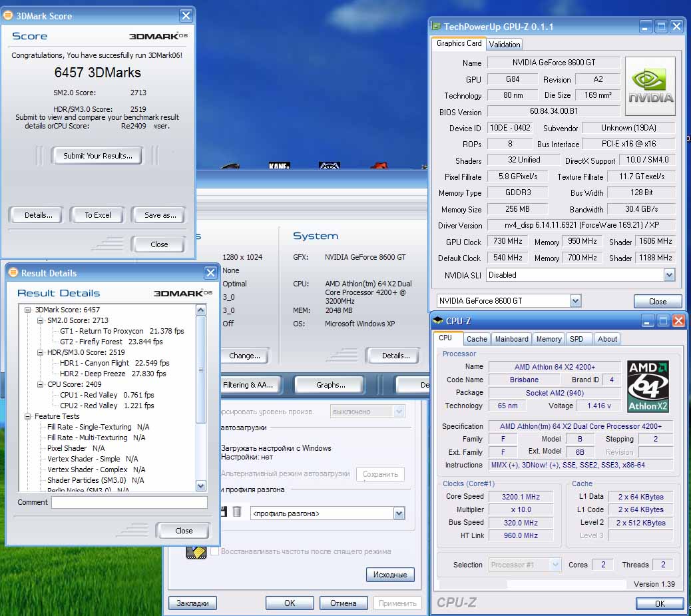691x616 pixels.
Task: Maximize the GPU-Z window
Action: coord(661,27)
